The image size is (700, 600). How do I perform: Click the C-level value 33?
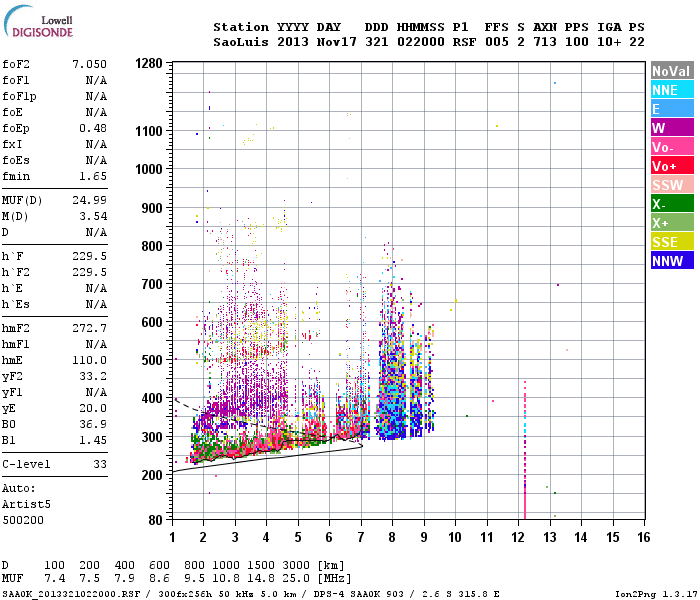pyautogui.click(x=100, y=464)
